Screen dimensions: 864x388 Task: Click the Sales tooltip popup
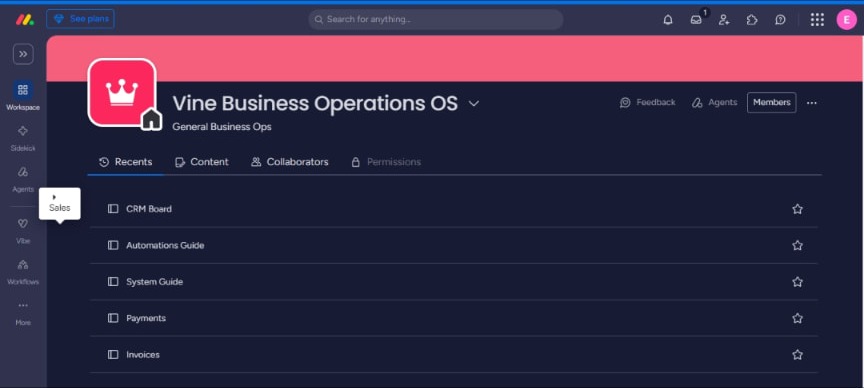pos(60,204)
